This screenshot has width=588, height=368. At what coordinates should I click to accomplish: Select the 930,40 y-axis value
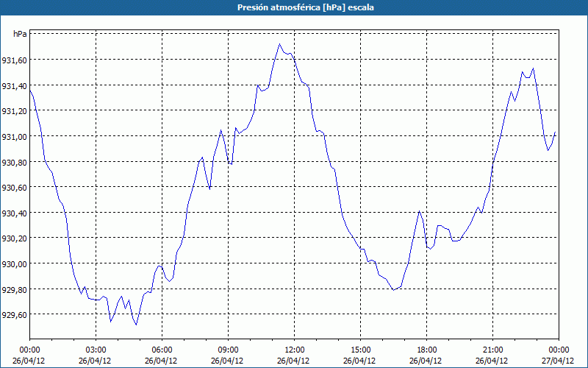click(14, 213)
